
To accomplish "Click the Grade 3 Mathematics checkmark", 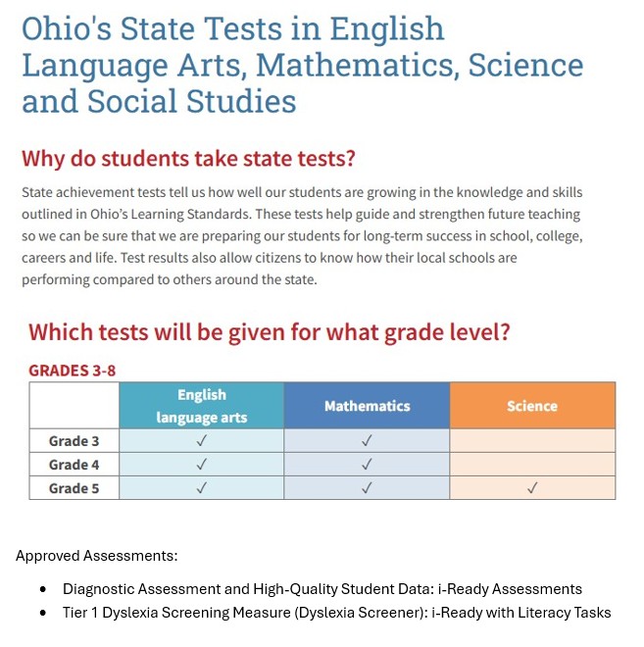I will click(x=367, y=441).
